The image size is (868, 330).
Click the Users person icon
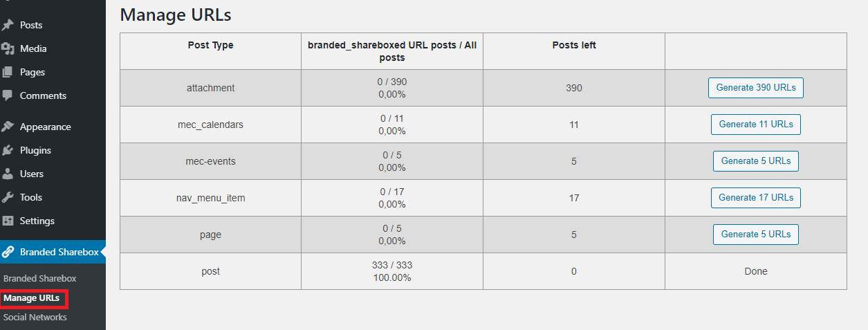8,174
